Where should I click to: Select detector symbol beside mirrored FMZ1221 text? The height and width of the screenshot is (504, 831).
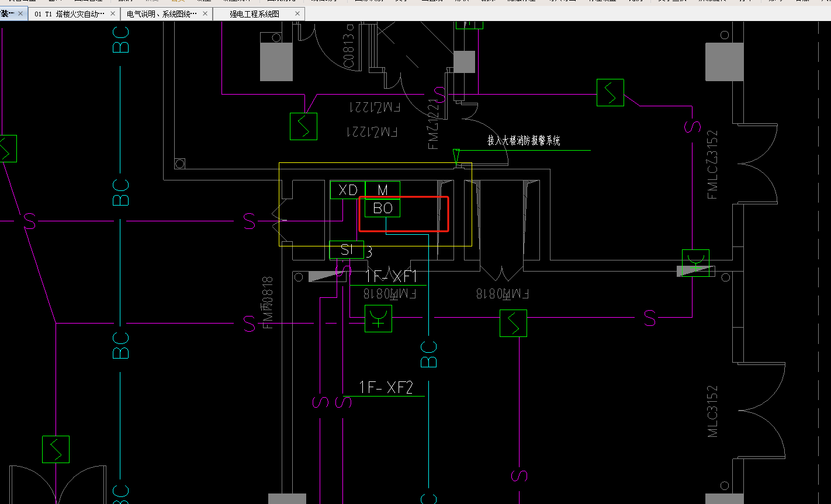click(x=303, y=126)
